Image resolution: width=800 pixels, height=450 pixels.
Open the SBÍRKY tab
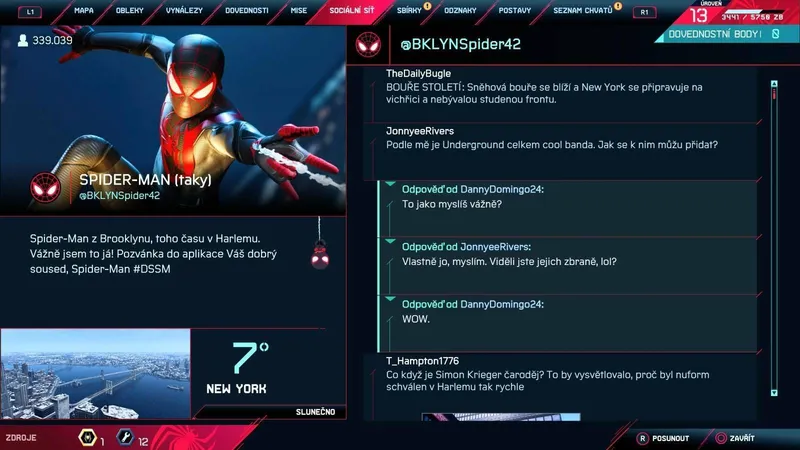[x=409, y=10]
